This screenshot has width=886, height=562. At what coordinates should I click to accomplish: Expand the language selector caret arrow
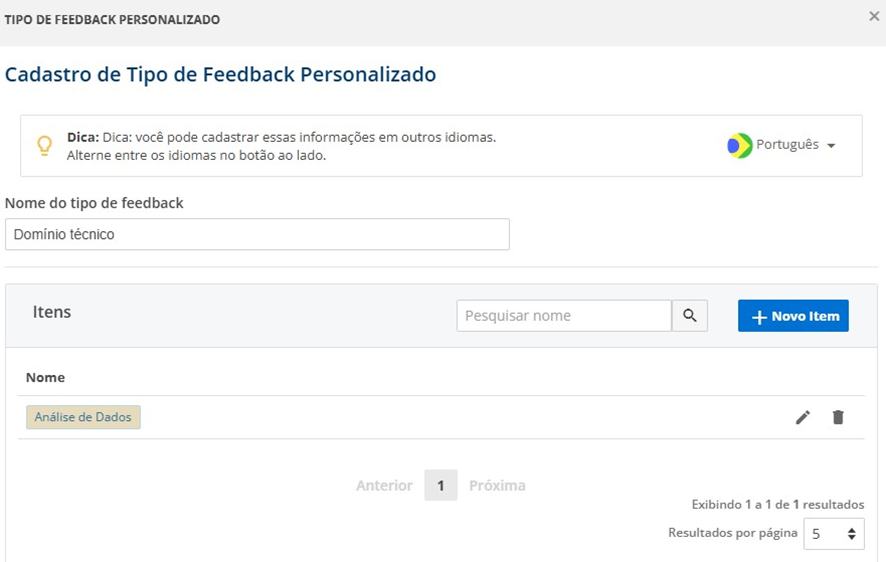[831, 146]
